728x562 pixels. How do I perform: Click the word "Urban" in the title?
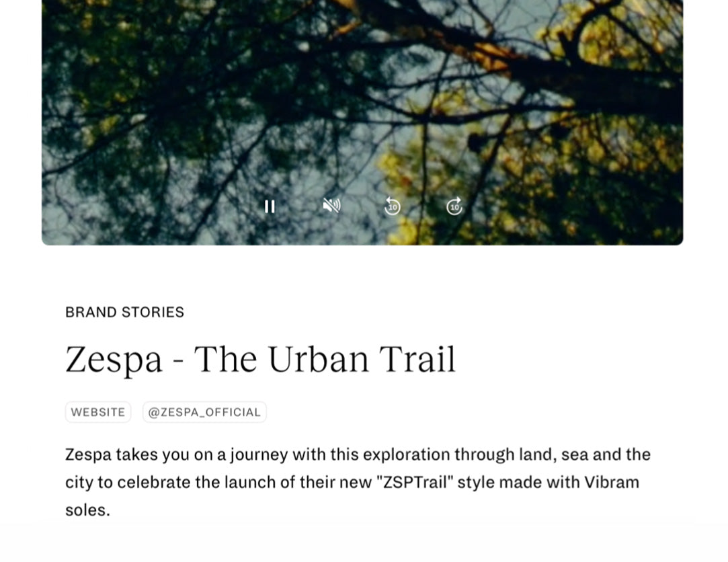pos(319,359)
